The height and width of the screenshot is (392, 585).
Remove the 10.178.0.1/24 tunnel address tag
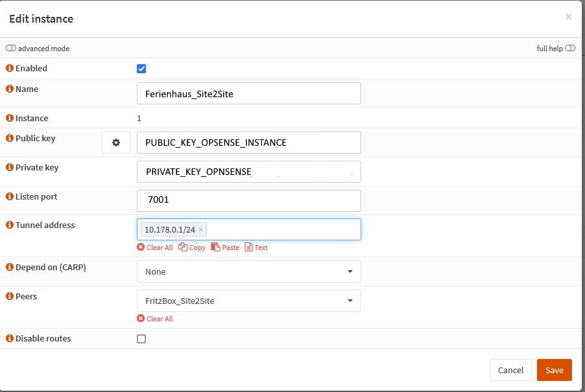200,229
